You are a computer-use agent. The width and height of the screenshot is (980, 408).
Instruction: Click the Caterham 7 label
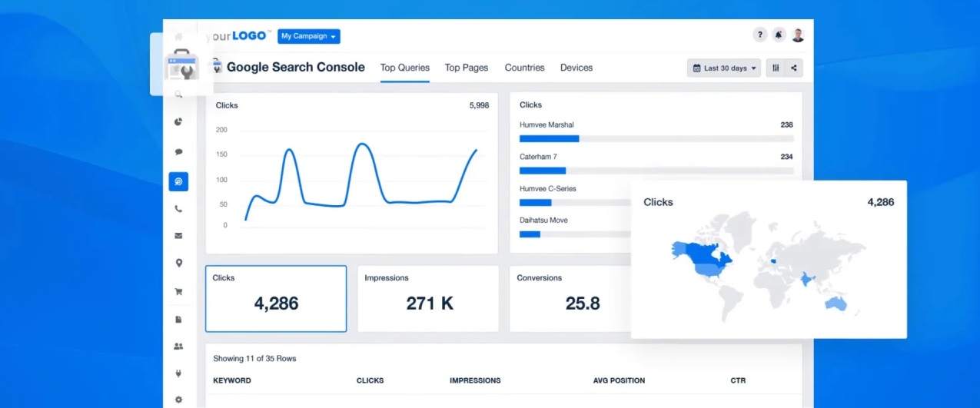tap(538, 157)
